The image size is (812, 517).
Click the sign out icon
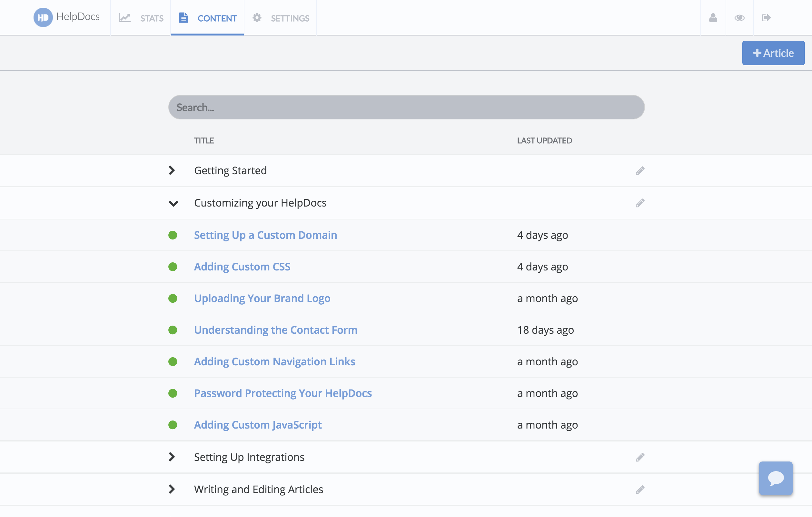(766, 17)
